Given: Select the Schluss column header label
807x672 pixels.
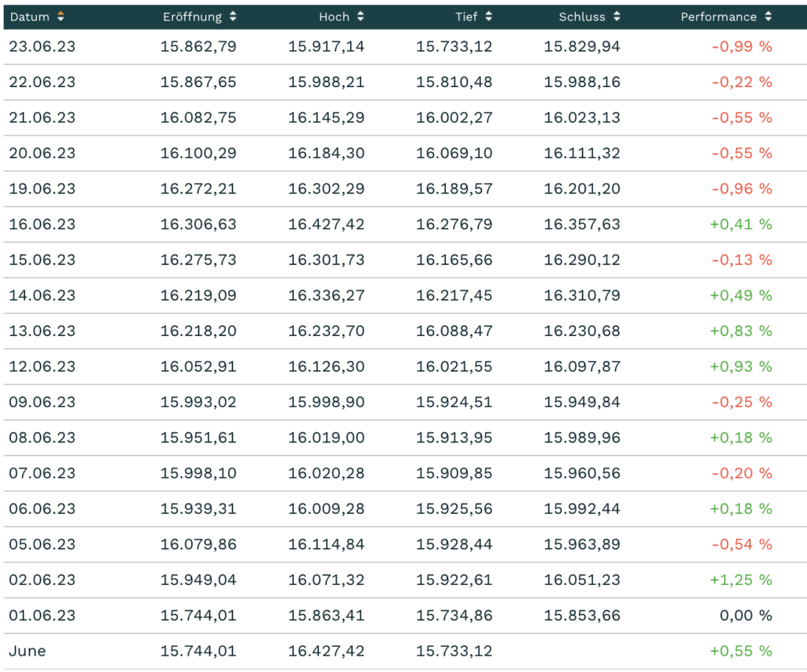Looking at the screenshot, I should [x=582, y=17].
